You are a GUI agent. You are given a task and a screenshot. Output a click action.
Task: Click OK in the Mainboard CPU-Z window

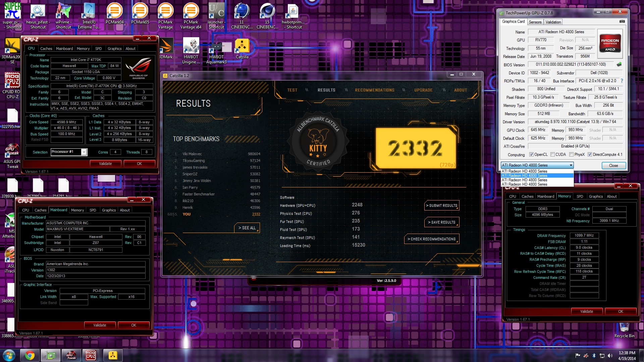[x=133, y=325]
